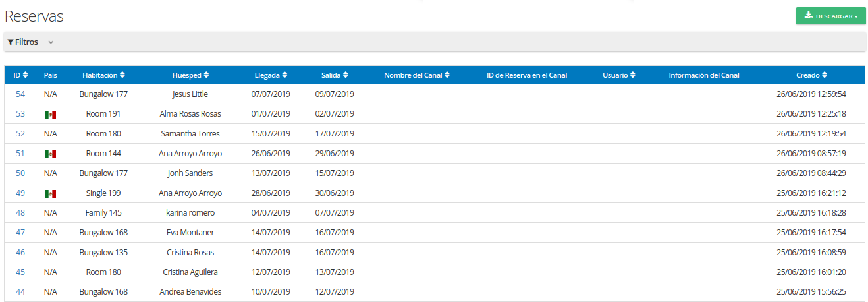Image resolution: width=868 pixels, height=302 pixels.
Task: Click Mexico flag in reservation 49 row
Action: tap(50, 193)
